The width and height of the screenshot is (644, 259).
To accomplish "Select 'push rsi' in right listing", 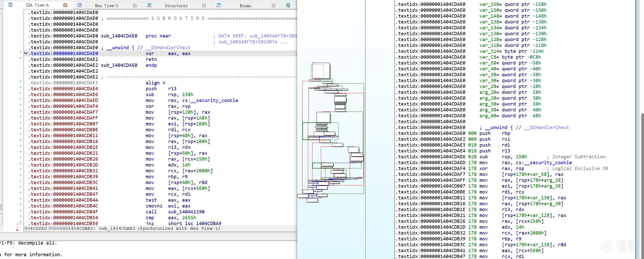I will [x=495, y=139].
